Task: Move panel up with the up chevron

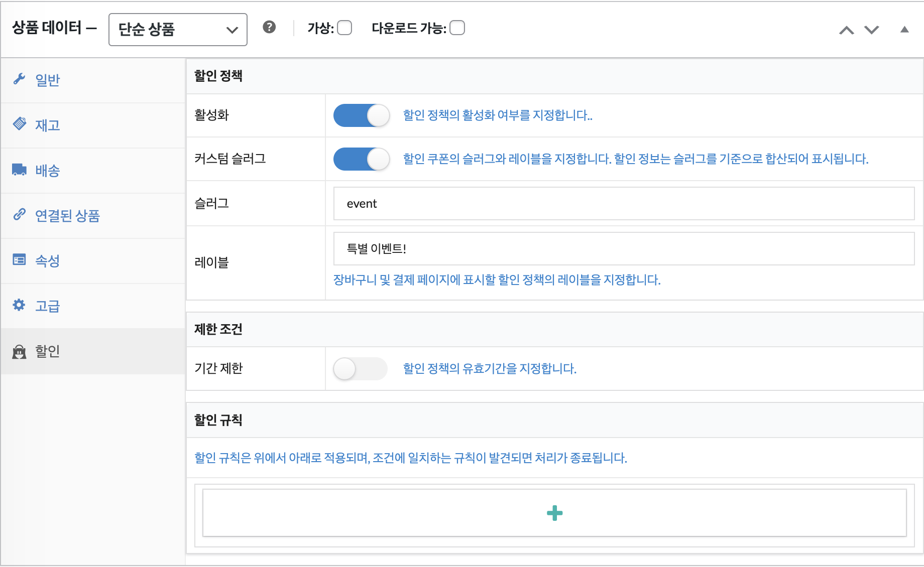Action: 846,30
